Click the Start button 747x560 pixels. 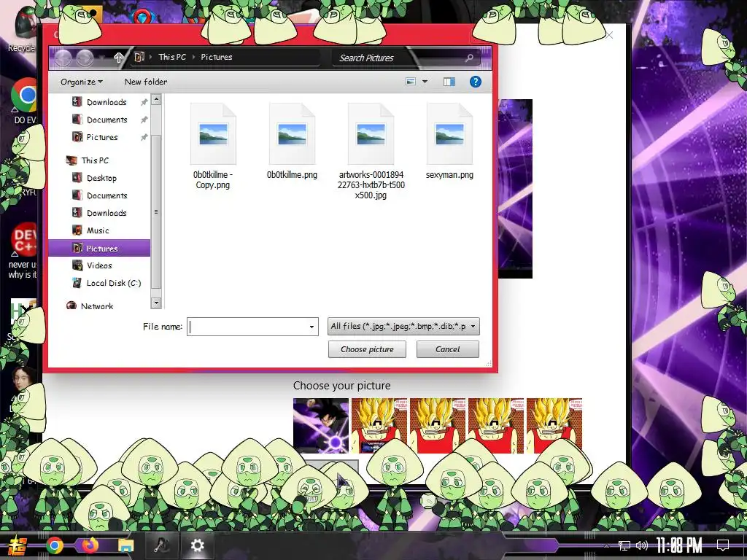tap(18, 545)
